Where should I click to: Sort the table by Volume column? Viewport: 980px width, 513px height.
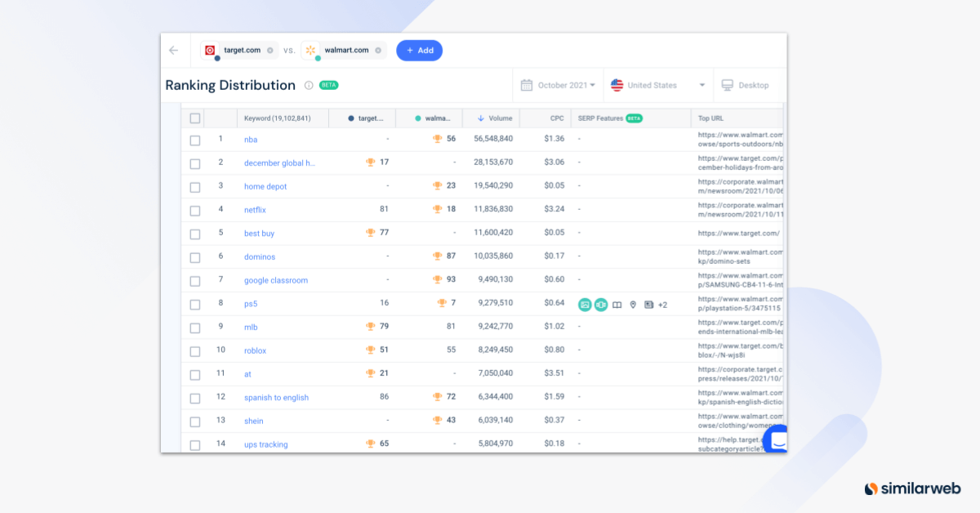pos(495,118)
